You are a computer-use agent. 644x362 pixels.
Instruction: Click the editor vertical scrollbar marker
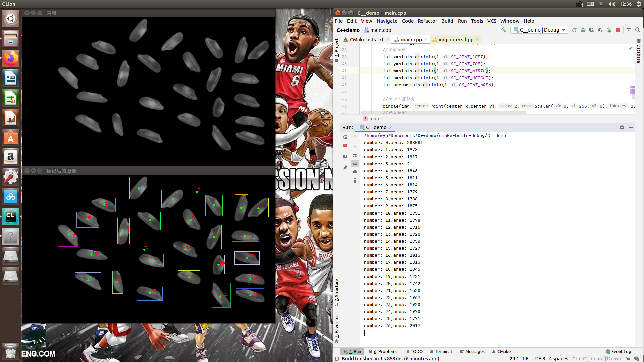(x=633, y=90)
